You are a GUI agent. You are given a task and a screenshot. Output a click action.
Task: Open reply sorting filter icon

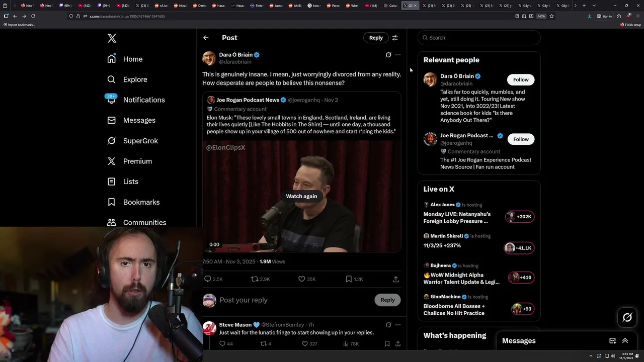click(395, 38)
